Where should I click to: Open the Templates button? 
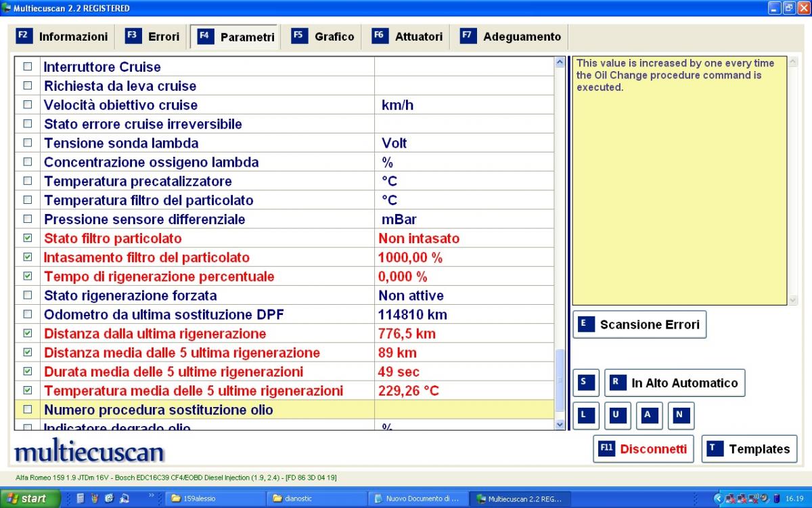[749, 448]
